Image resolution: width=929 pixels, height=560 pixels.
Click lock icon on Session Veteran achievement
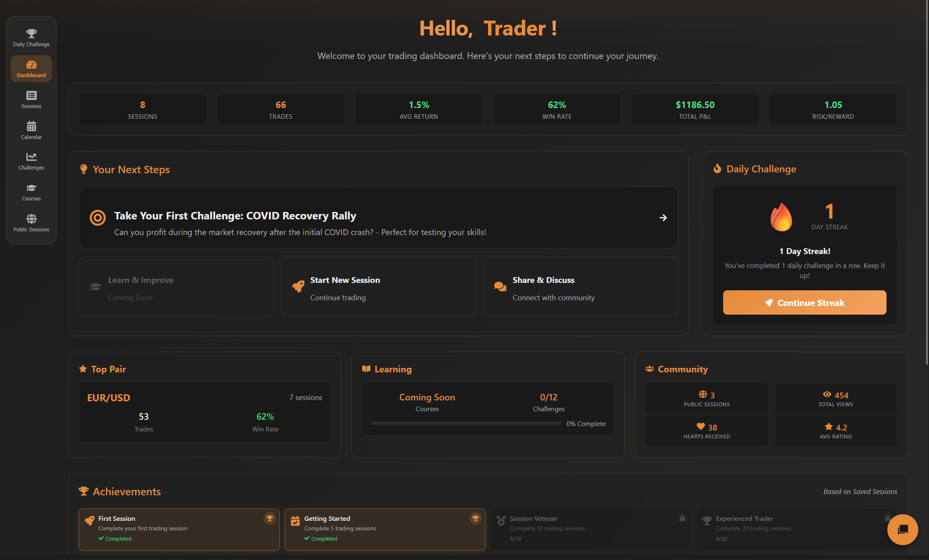click(x=682, y=518)
